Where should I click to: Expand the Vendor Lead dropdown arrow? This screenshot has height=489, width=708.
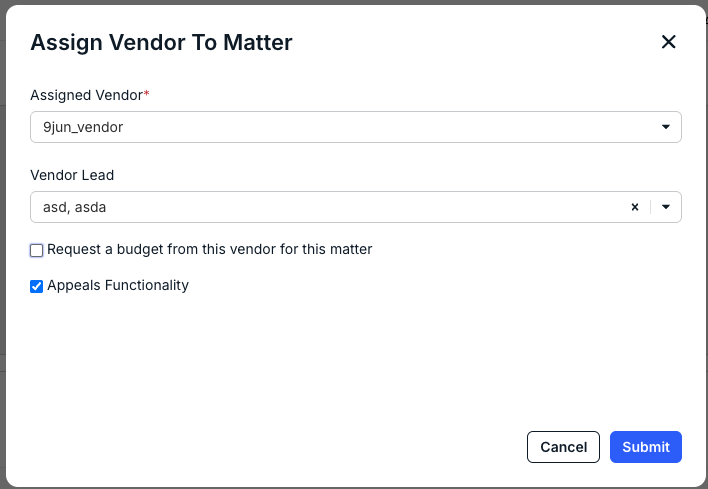point(666,207)
